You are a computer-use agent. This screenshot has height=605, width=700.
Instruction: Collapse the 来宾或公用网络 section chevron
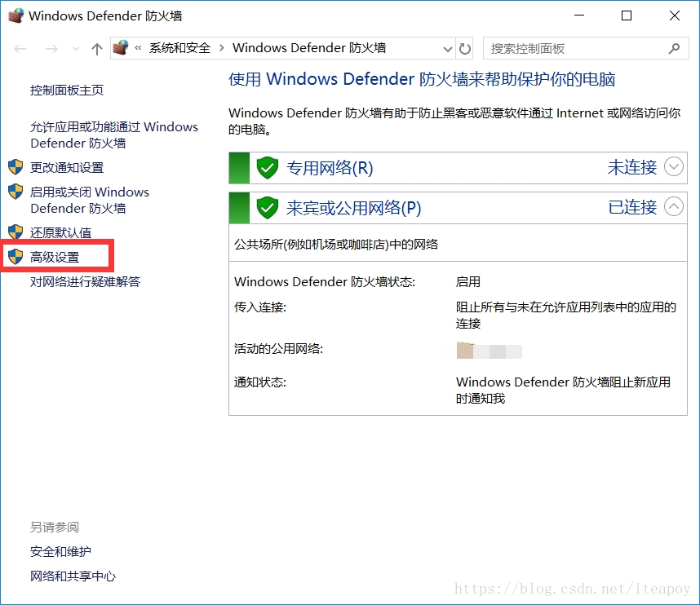coord(674,206)
